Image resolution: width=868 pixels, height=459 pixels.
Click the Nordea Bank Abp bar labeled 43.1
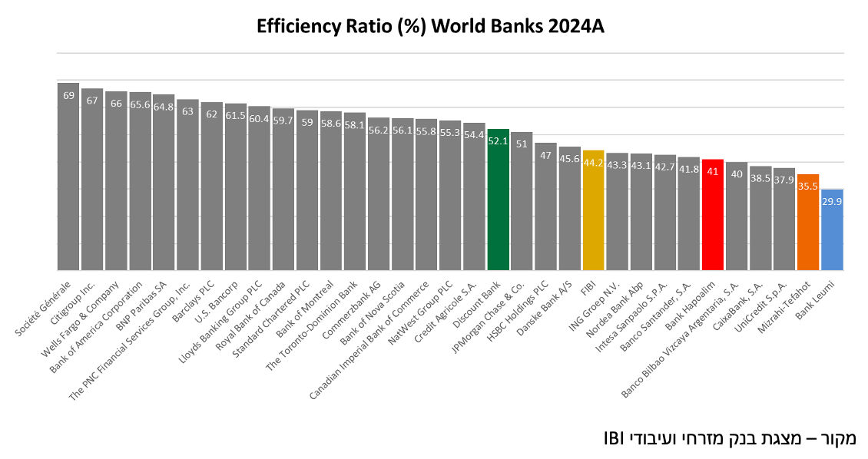pos(641,212)
